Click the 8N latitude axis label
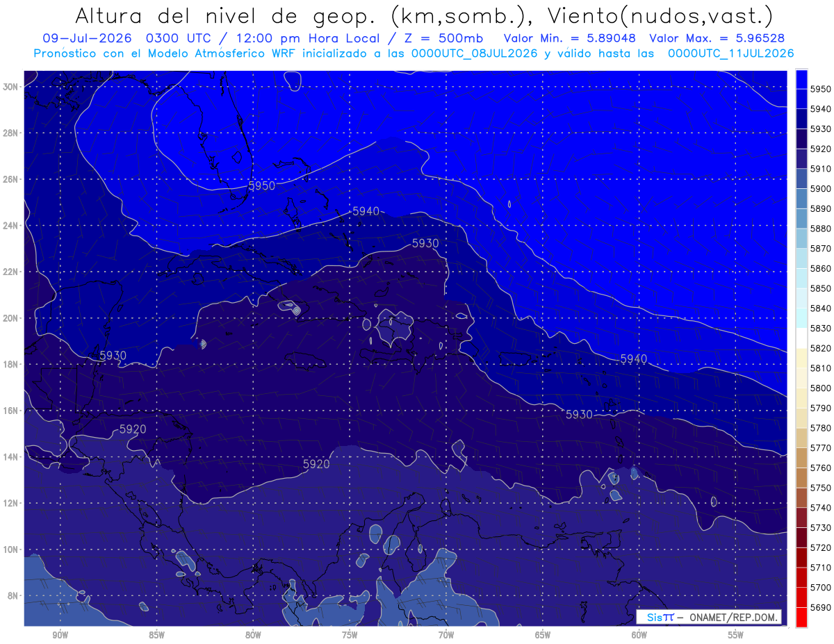This screenshot has height=644, width=834. (x=13, y=596)
